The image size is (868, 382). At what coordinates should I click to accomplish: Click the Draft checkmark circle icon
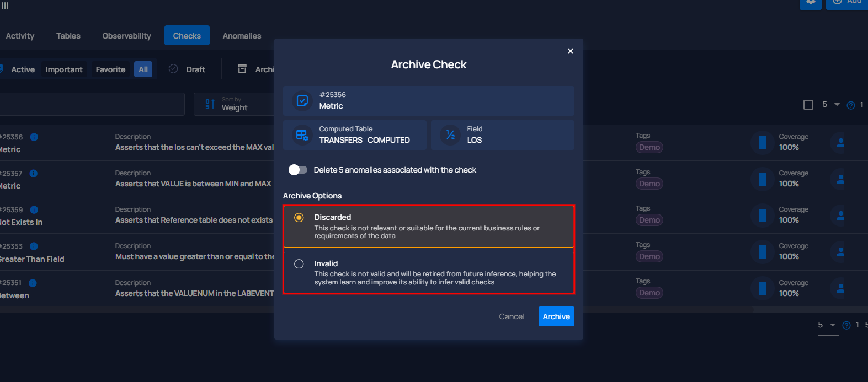click(x=173, y=69)
